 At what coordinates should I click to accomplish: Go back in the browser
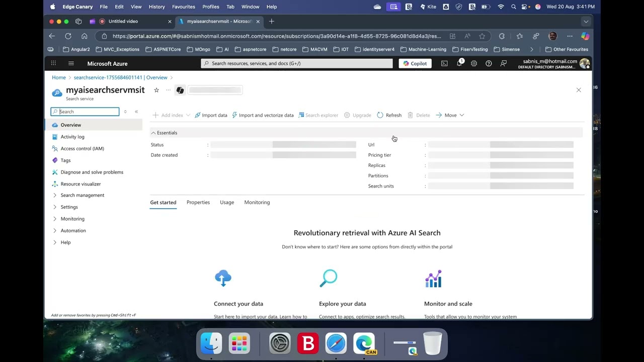tap(52, 36)
